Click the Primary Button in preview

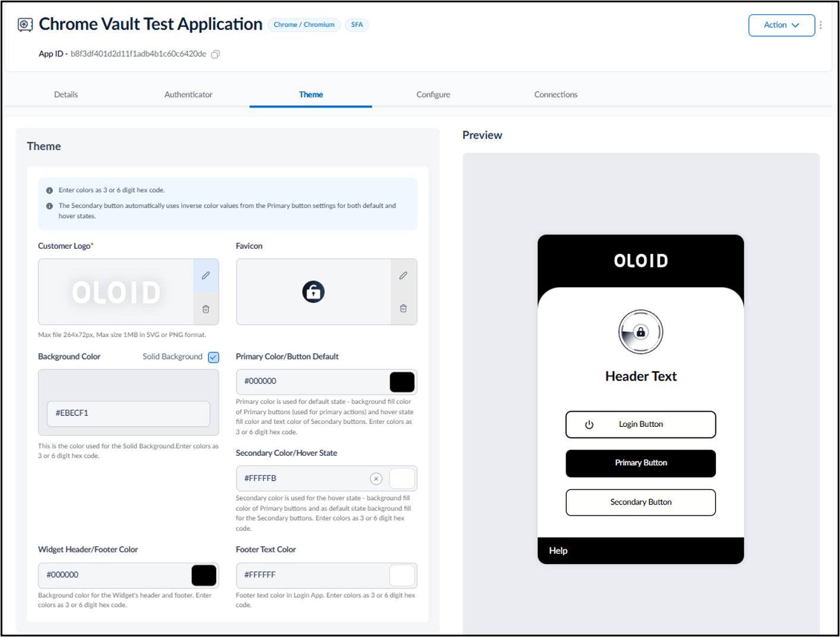pyautogui.click(x=640, y=463)
